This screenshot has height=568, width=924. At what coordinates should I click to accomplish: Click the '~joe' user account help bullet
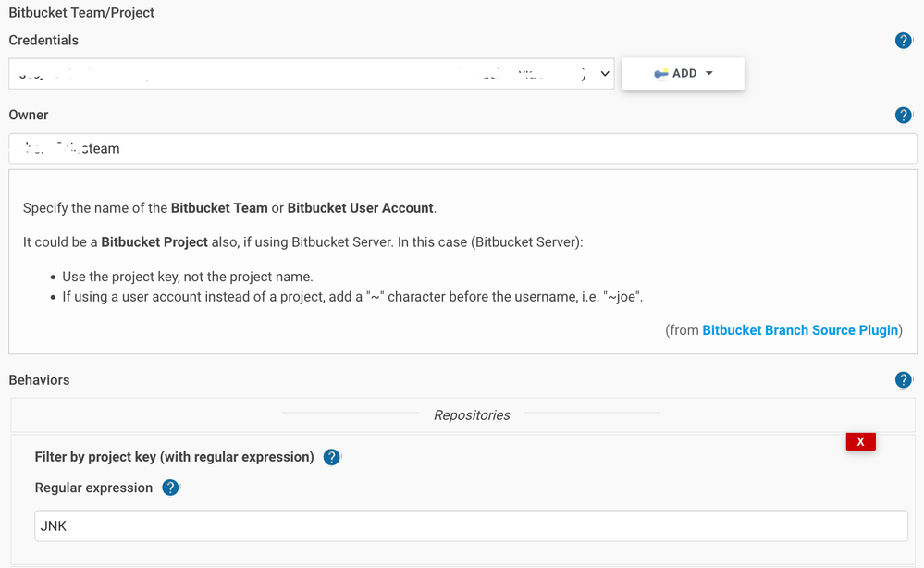tap(352, 297)
